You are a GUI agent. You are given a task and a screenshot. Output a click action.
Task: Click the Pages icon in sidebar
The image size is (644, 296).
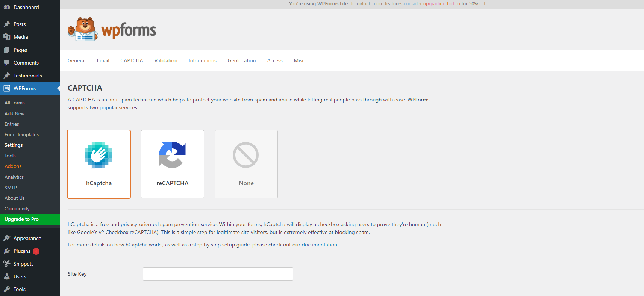click(7, 50)
